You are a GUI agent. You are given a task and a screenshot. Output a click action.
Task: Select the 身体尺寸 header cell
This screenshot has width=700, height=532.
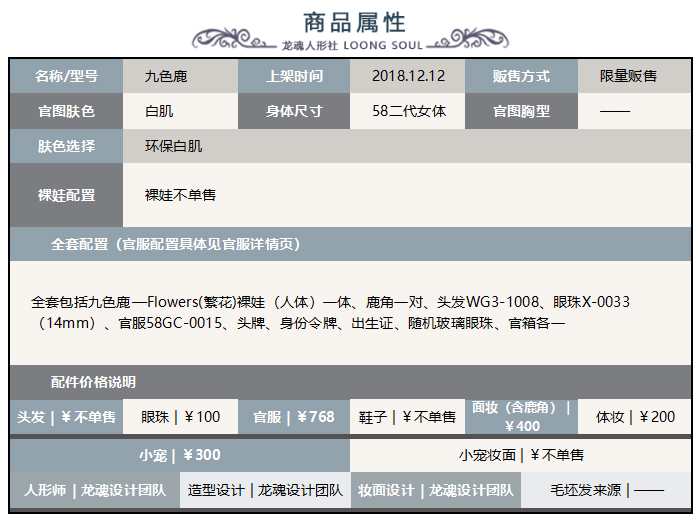(x=294, y=111)
